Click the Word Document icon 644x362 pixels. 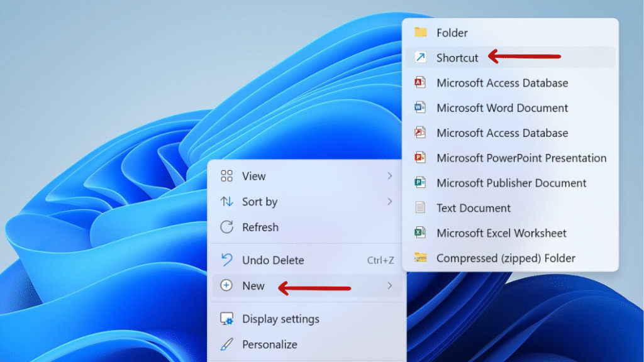point(419,107)
